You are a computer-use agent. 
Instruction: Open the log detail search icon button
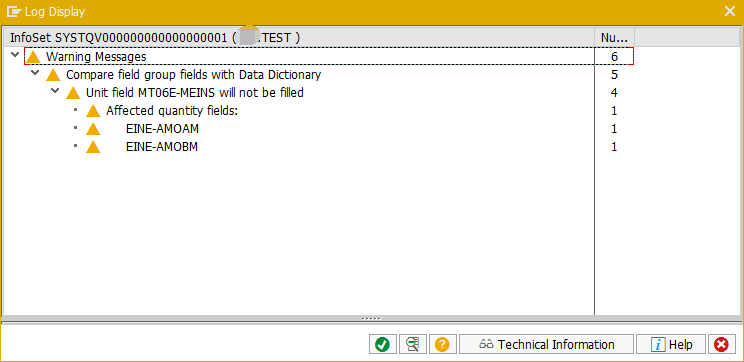tap(412, 344)
